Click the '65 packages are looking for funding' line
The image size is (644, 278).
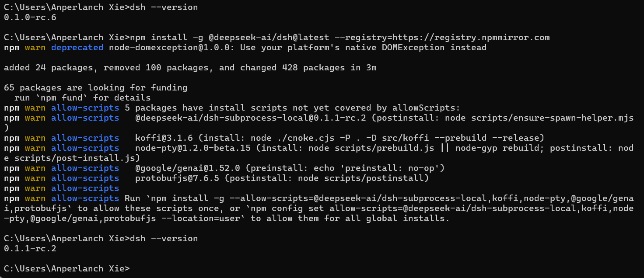click(95, 88)
